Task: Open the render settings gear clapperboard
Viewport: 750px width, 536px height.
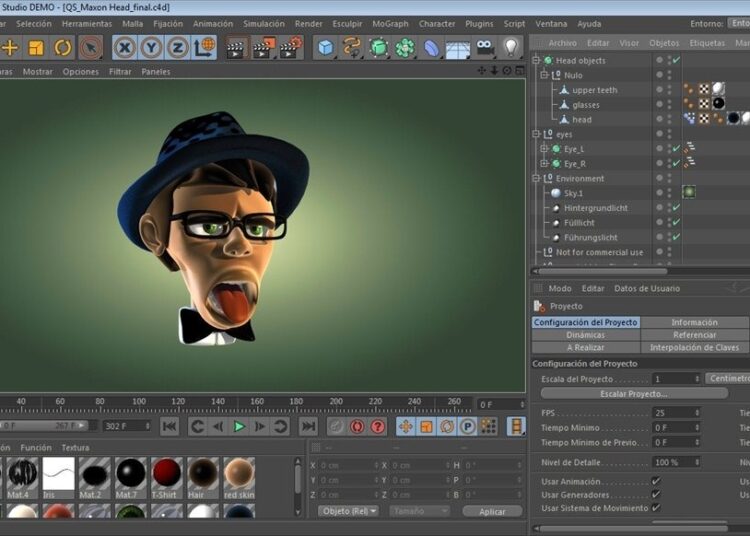Action: (291, 48)
